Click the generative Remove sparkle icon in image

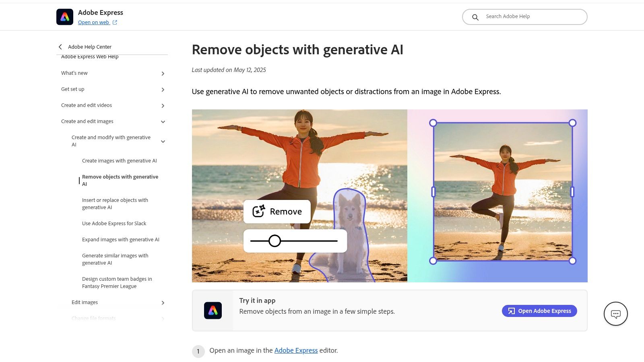pos(258,211)
